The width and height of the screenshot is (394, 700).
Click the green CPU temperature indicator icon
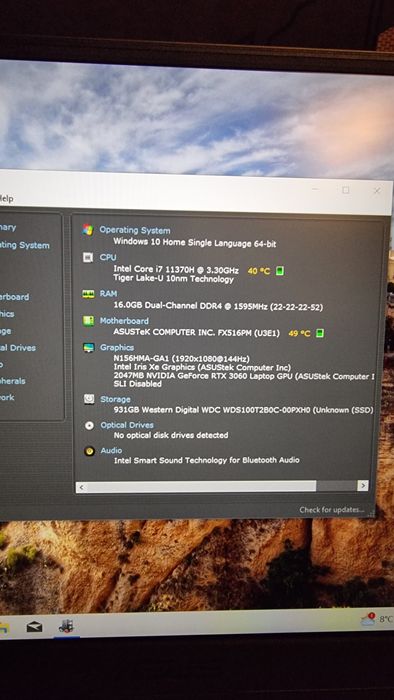pos(280,271)
